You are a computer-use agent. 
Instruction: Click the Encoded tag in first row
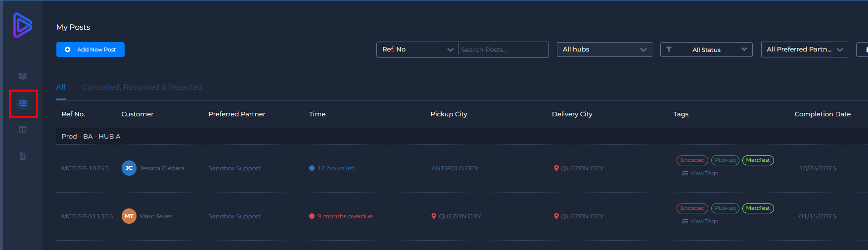point(692,160)
